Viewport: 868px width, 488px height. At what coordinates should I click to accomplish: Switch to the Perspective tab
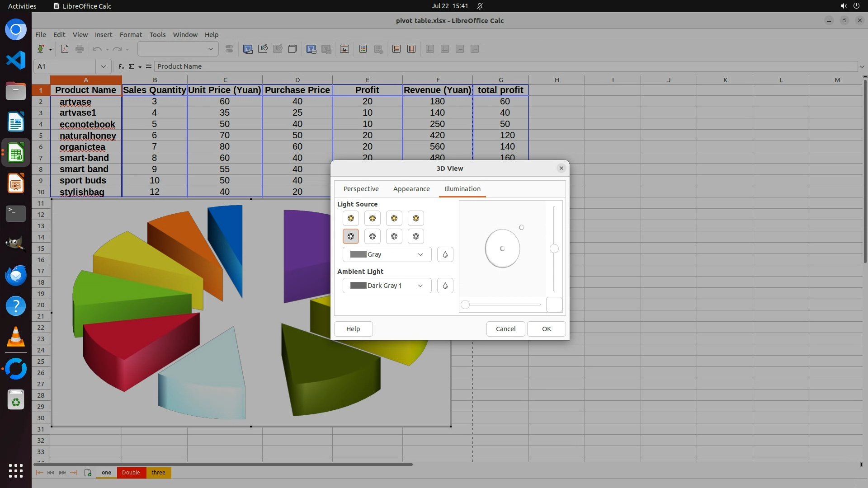361,189
